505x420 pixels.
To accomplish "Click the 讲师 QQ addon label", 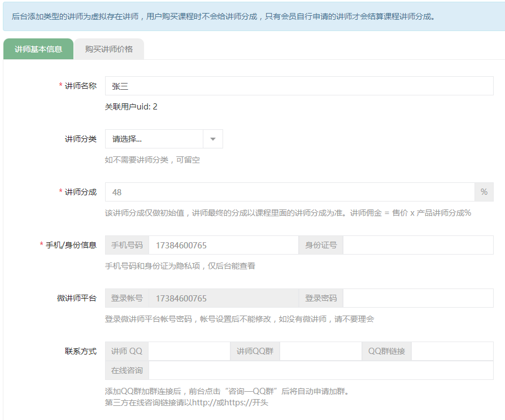I will (127, 351).
